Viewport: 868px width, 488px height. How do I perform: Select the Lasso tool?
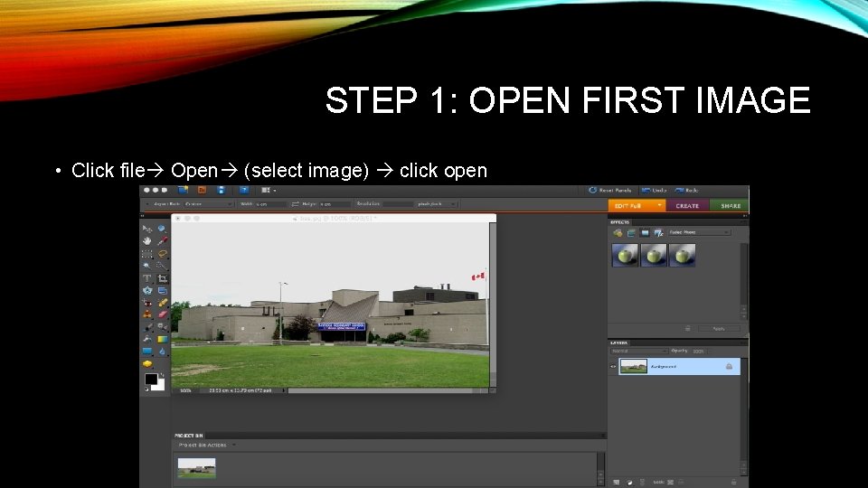click(162, 254)
